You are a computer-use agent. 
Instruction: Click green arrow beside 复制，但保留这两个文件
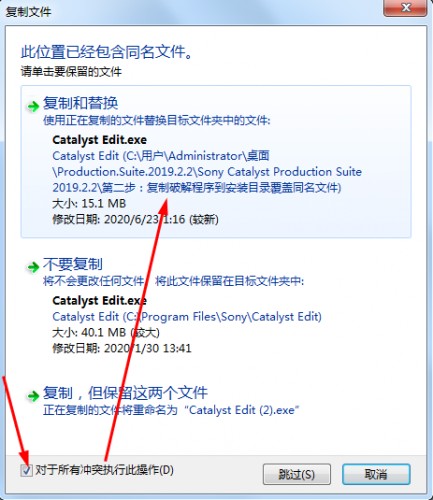[x=33, y=396]
